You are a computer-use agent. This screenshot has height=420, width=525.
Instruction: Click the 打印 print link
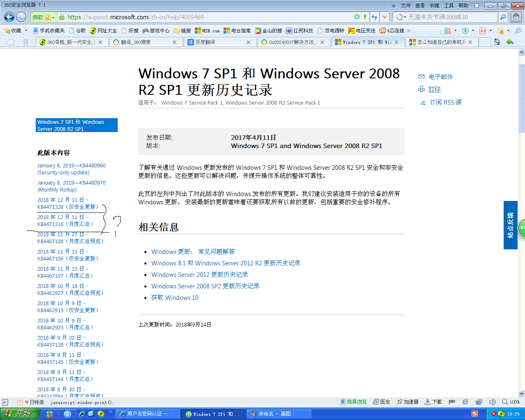pyautogui.click(x=434, y=89)
